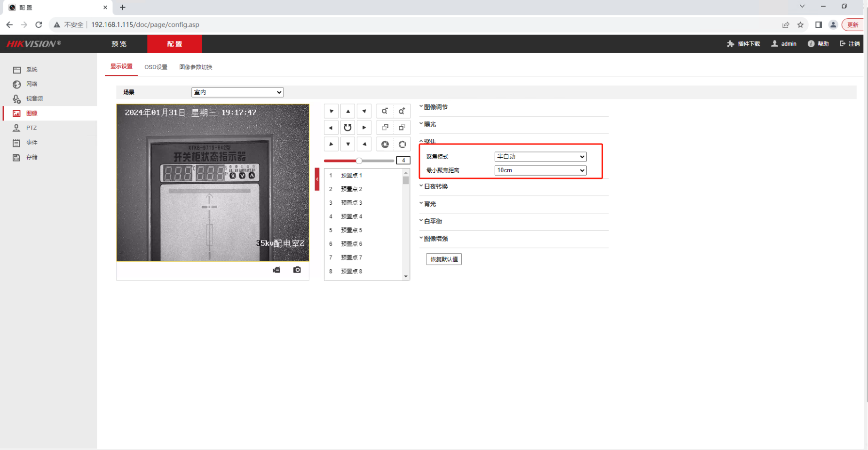Start PTZ auto-scan with the circular arrow
This screenshot has height=450, width=868.
click(x=348, y=128)
